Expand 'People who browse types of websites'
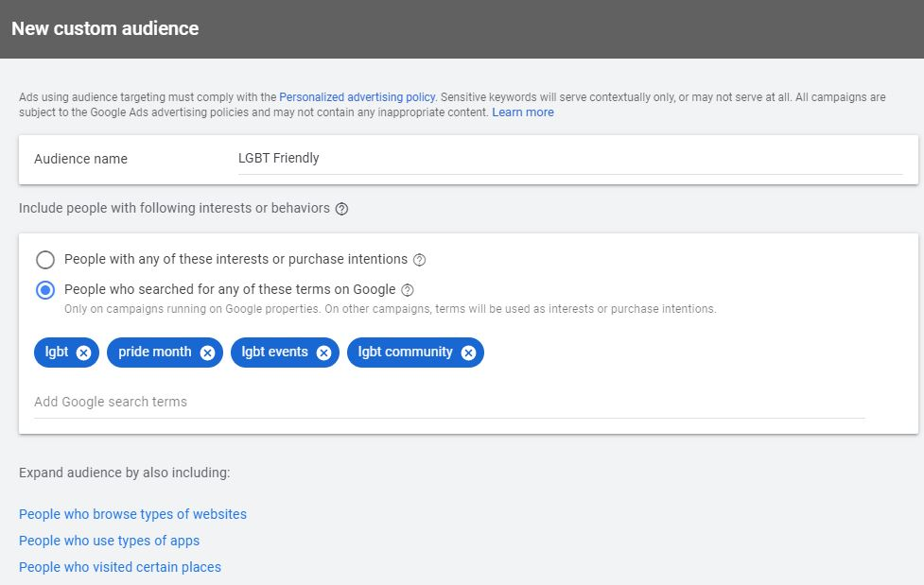 point(132,514)
